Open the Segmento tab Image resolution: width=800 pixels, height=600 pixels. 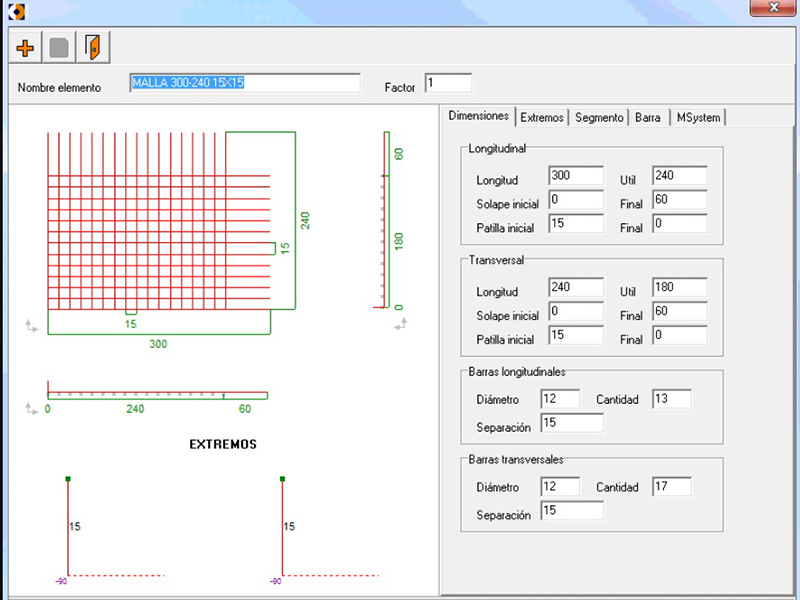click(x=599, y=117)
